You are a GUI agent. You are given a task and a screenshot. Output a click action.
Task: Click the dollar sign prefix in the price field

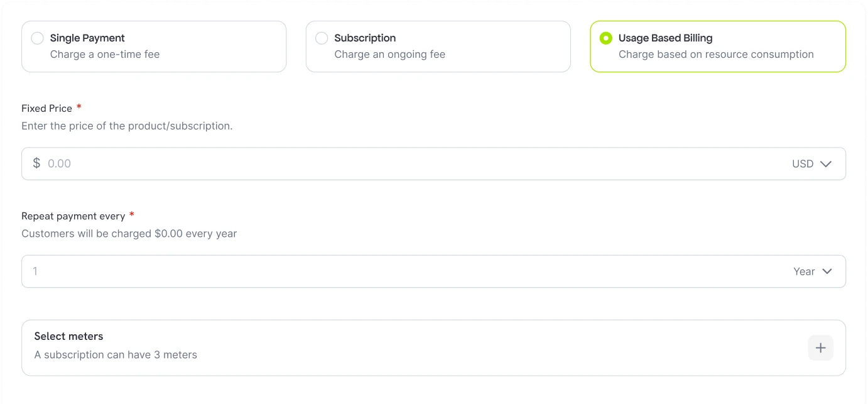(36, 163)
